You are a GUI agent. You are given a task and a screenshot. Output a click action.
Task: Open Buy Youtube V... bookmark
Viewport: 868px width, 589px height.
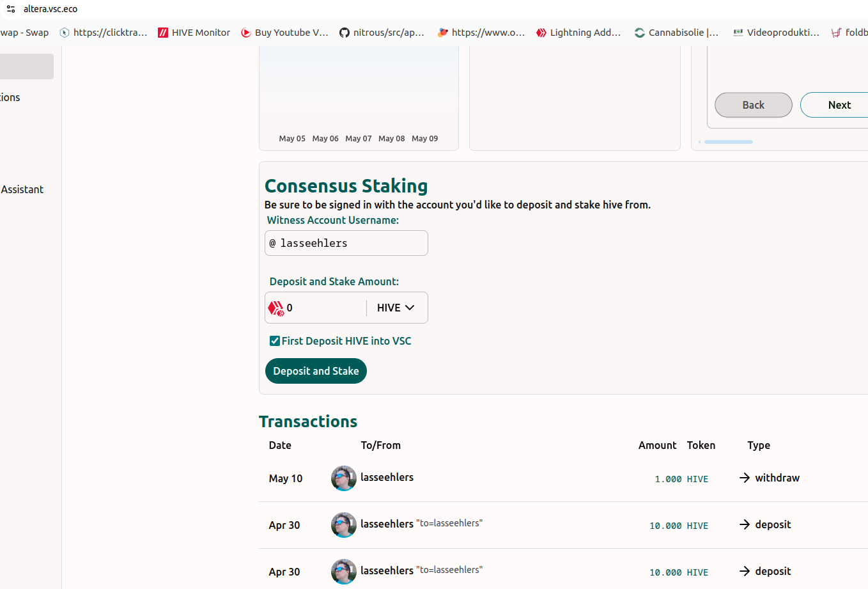[284, 33]
